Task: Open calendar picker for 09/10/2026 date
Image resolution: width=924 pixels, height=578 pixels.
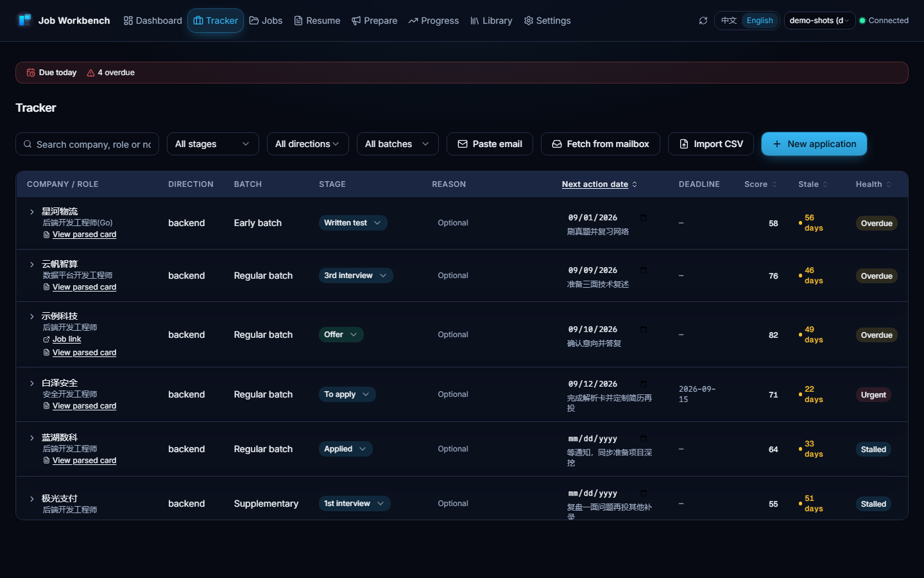Action: pos(644,329)
